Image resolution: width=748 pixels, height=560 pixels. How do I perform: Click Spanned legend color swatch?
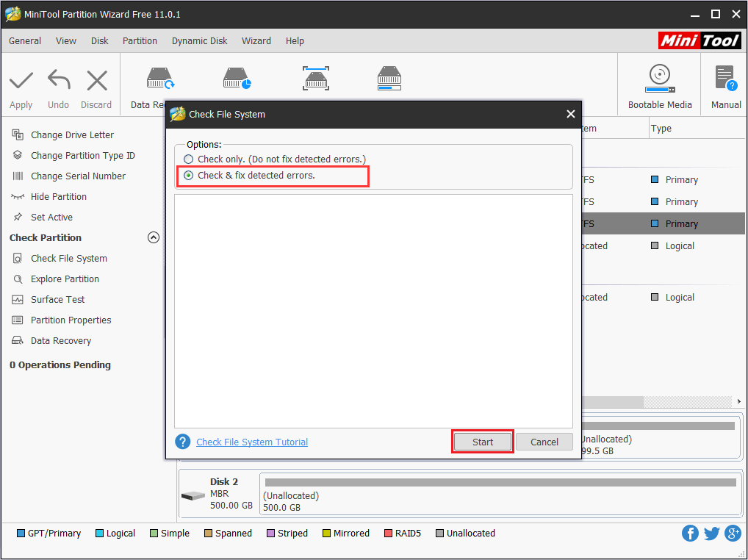[208, 534]
